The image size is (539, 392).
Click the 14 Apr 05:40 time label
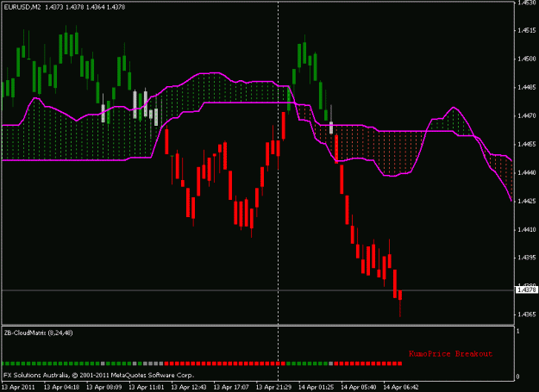pyautogui.click(x=359, y=387)
